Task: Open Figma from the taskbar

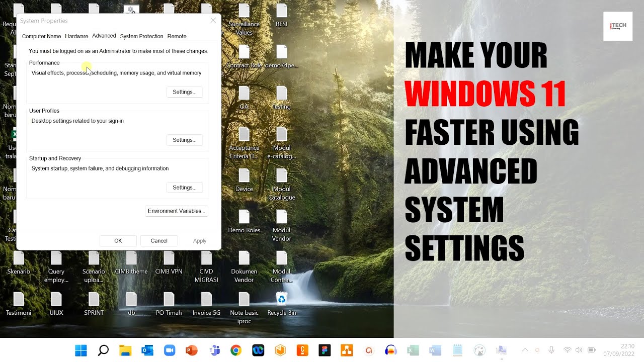Action: pyautogui.click(x=325, y=350)
